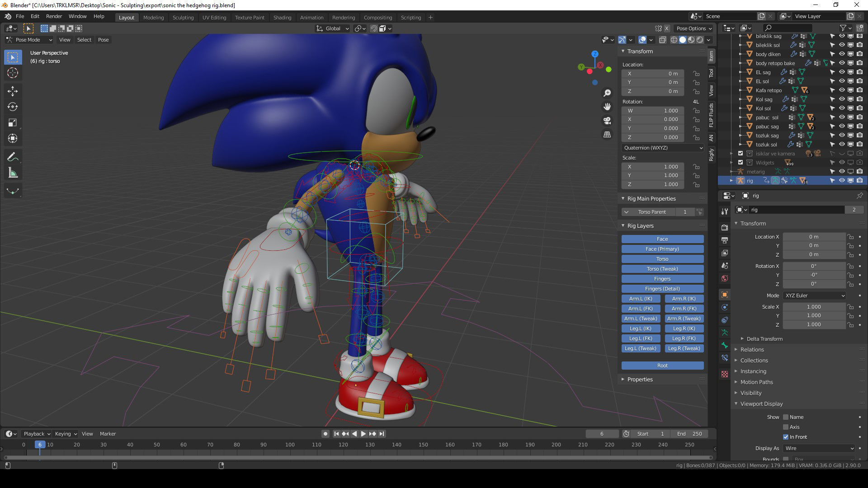Open the Pose Mode dropdown
Viewport: 868px width, 488px height.
[x=30, y=40]
